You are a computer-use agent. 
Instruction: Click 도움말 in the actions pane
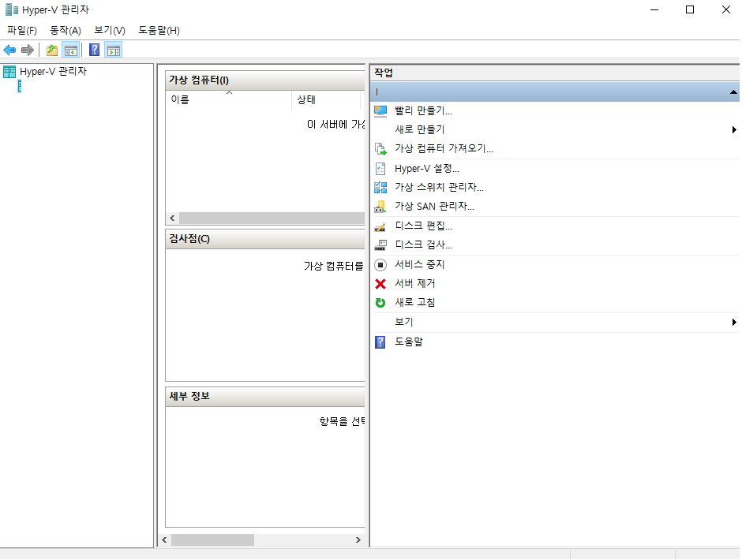point(409,342)
